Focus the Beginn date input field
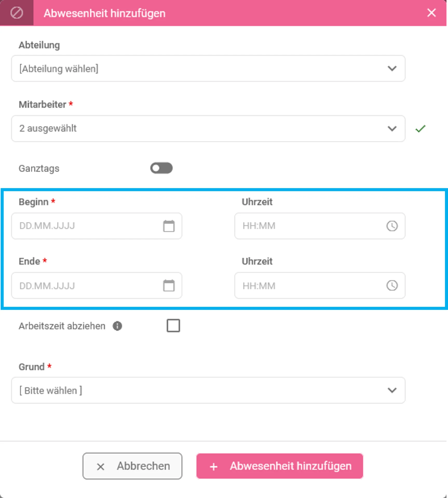 (x=97, y=226)
